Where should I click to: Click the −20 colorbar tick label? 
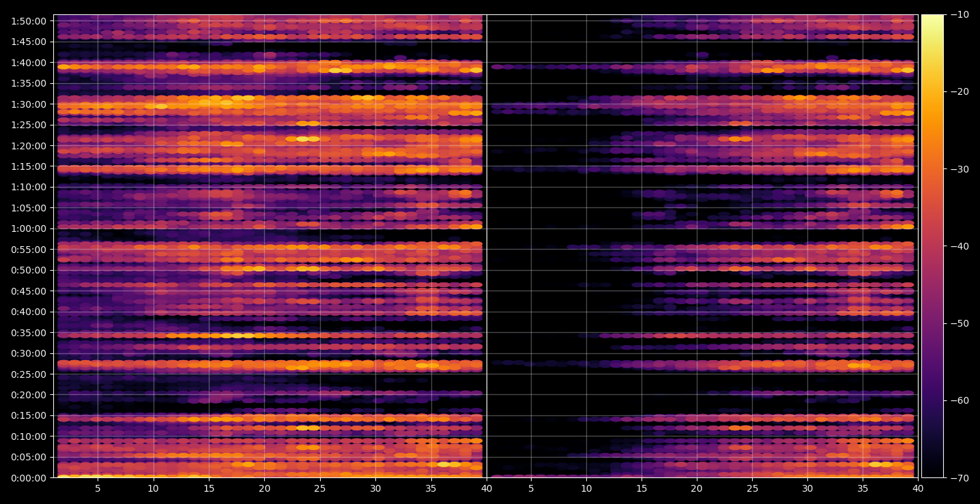click(x=960, y=91)
